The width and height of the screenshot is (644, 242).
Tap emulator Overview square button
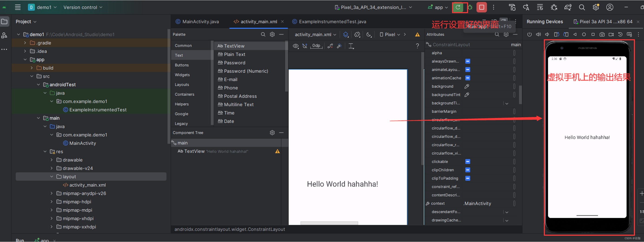pyautogui.click(x=593, y=34)
